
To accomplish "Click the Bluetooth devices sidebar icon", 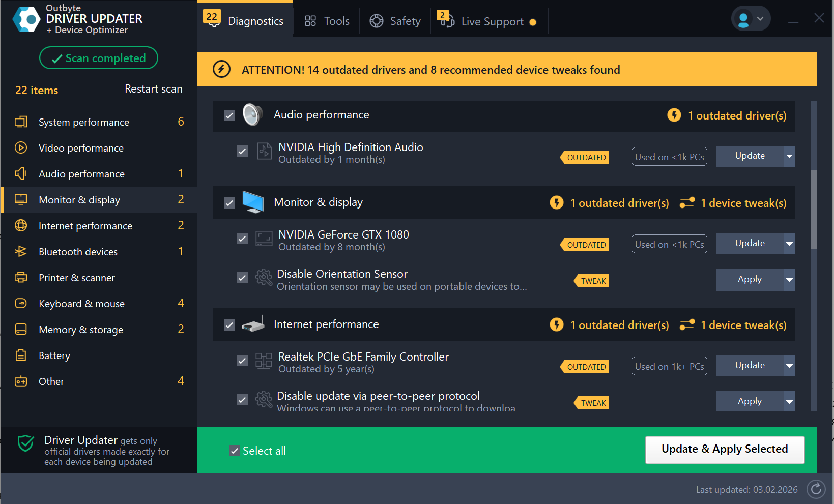I will point(21,252).
